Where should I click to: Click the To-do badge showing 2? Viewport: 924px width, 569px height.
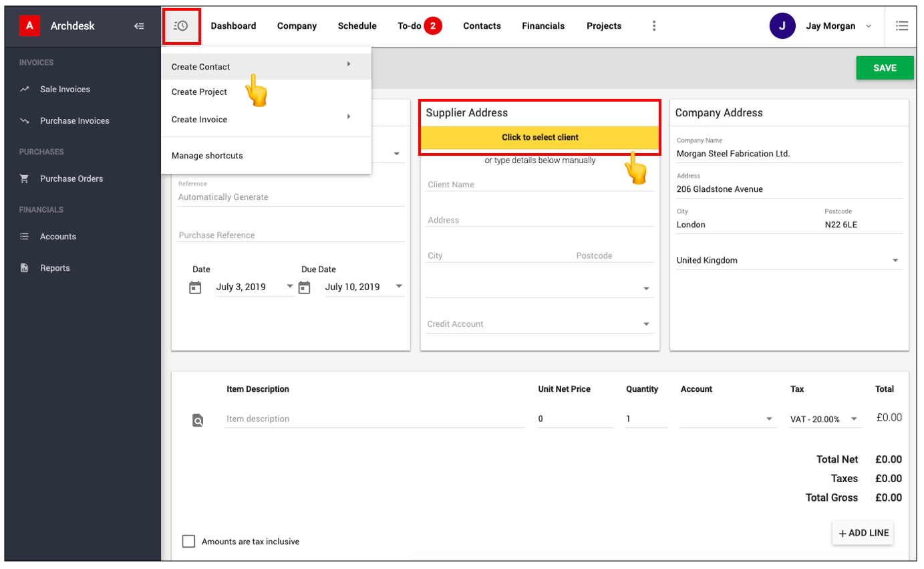tap(433, 26)
